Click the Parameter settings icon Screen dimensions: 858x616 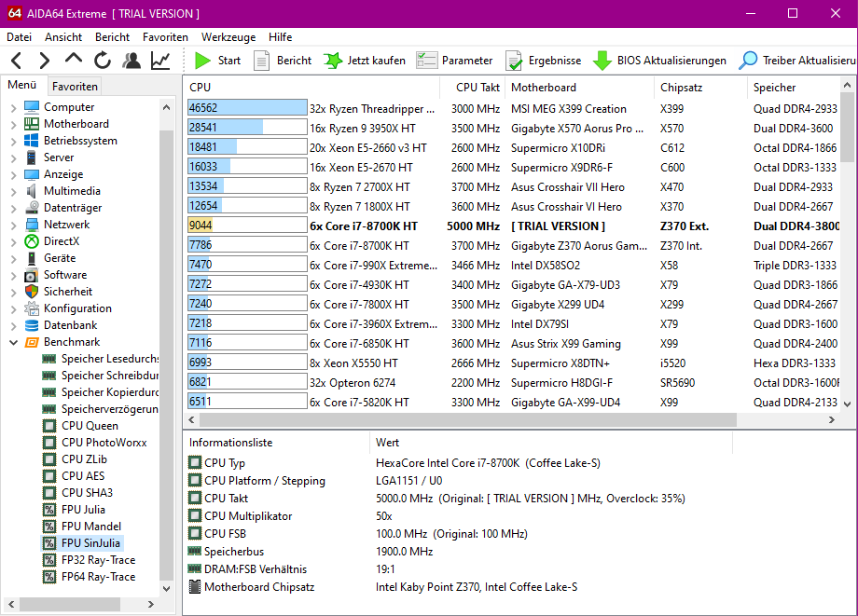click(x=426, y=61)
